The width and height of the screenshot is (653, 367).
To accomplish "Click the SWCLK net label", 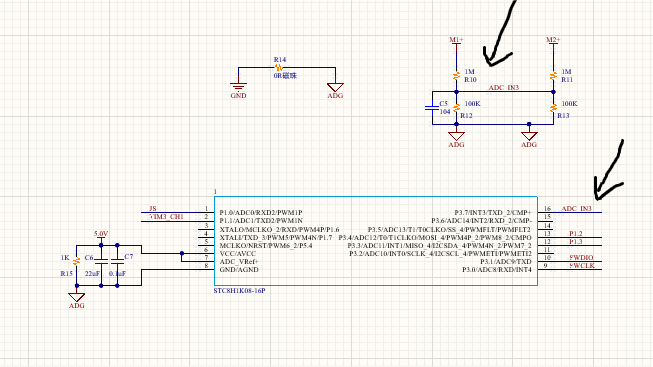I will point(582,265).
